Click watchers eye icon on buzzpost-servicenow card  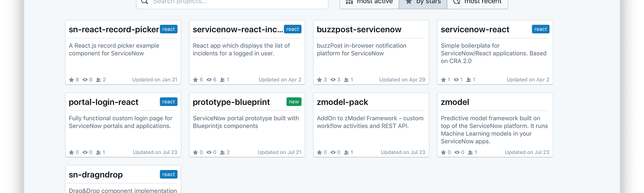click(x=333, y=80)
